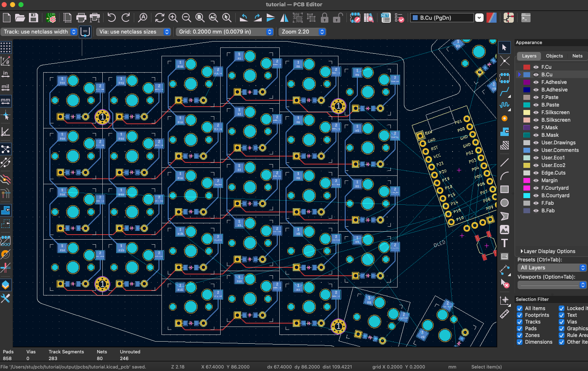Run the Design Rules Checker
The width and height of the screenshot is (588, 371).
click(x=399, y=18)
